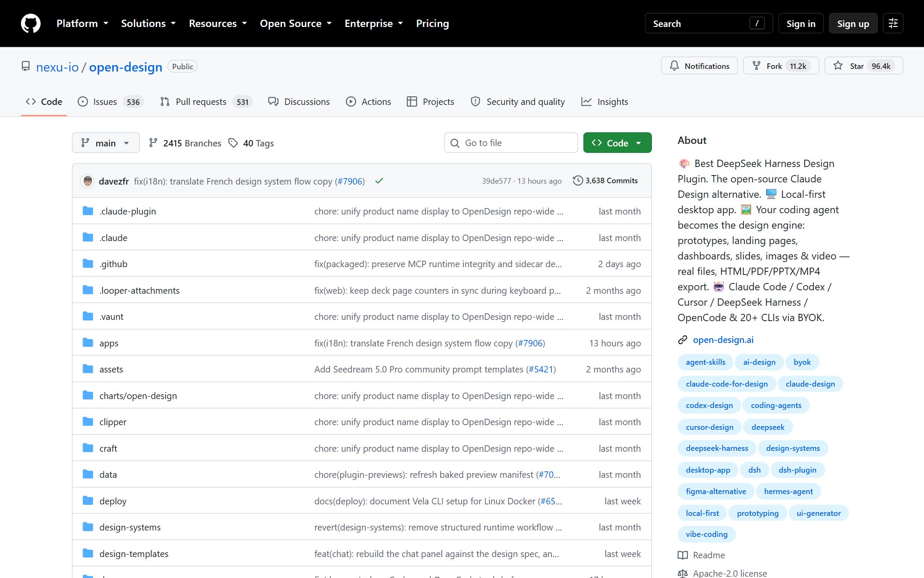Click the folder icon for .github
The width and height of the screenshot is (924, 578).
[88, 264]
